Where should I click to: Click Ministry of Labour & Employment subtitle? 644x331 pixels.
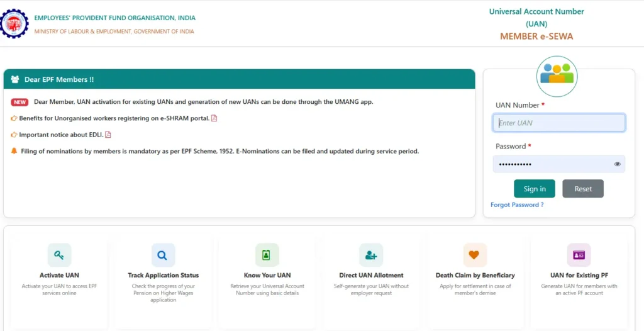(x=114, y=31)
